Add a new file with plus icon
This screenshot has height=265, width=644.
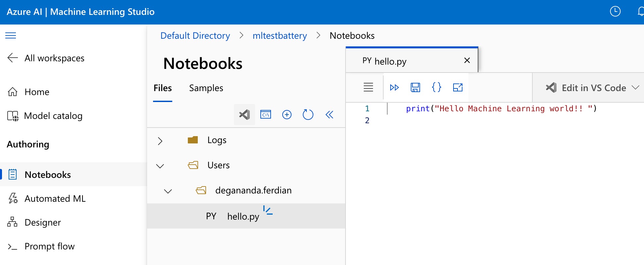[x=287, y=115]
